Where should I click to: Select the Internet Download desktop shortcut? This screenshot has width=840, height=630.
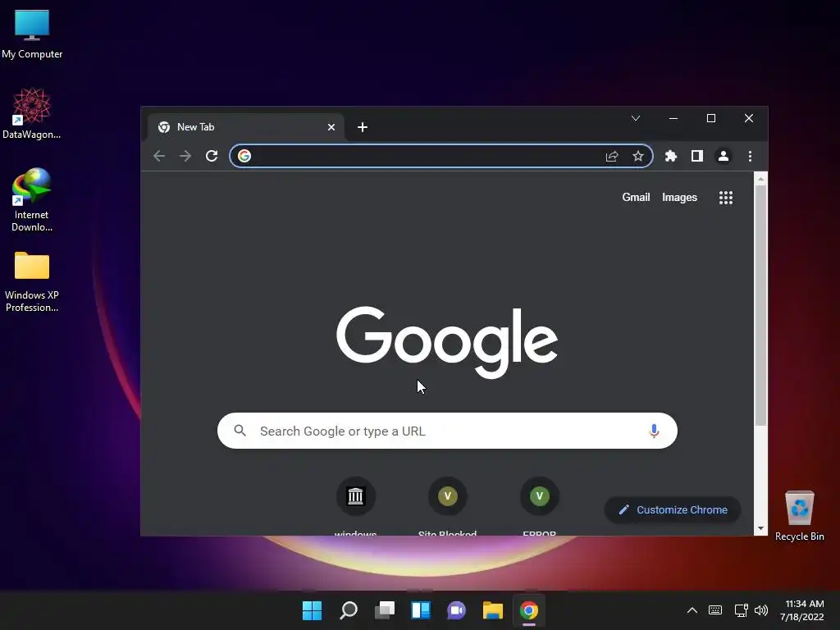pyautogui.click(x=32, y=199)
